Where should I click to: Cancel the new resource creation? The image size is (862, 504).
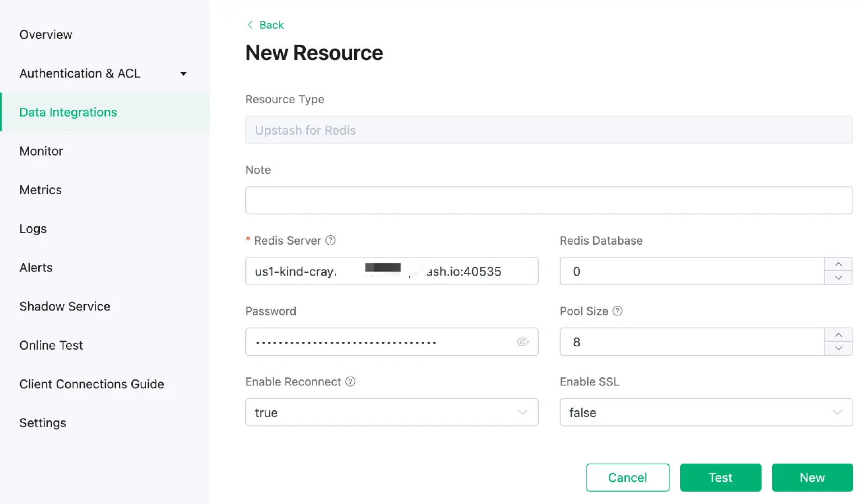[x=627, y=477]
